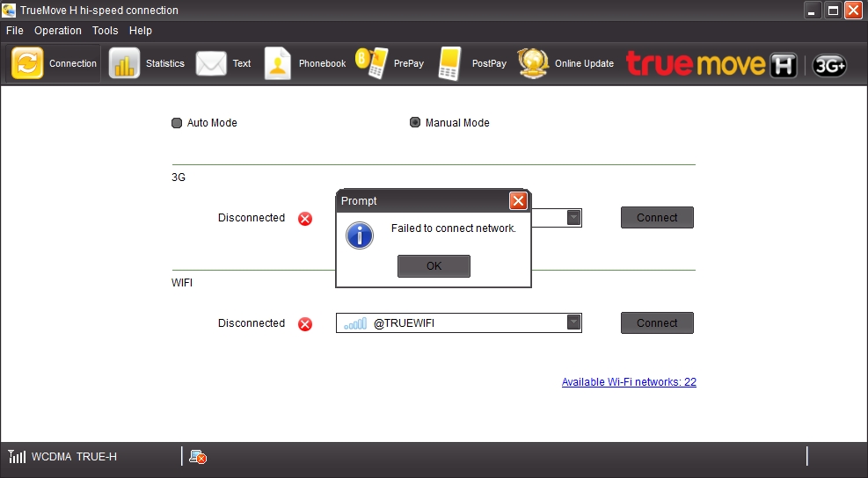
Task: Click the WCDMA TRUE-H status text
Action: tap(74, 456)
